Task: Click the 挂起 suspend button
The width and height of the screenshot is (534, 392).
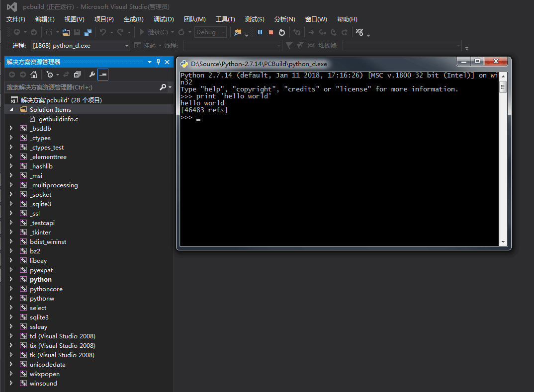Action: [x=145, y=46]
